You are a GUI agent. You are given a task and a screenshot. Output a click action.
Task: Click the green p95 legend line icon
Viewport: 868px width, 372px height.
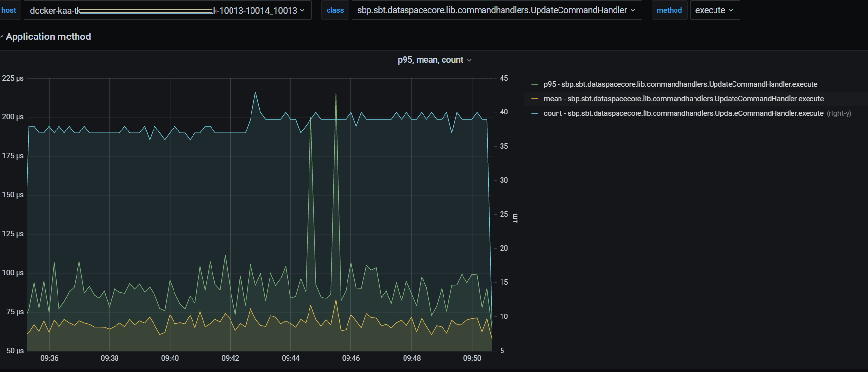(x=535, y=84)
